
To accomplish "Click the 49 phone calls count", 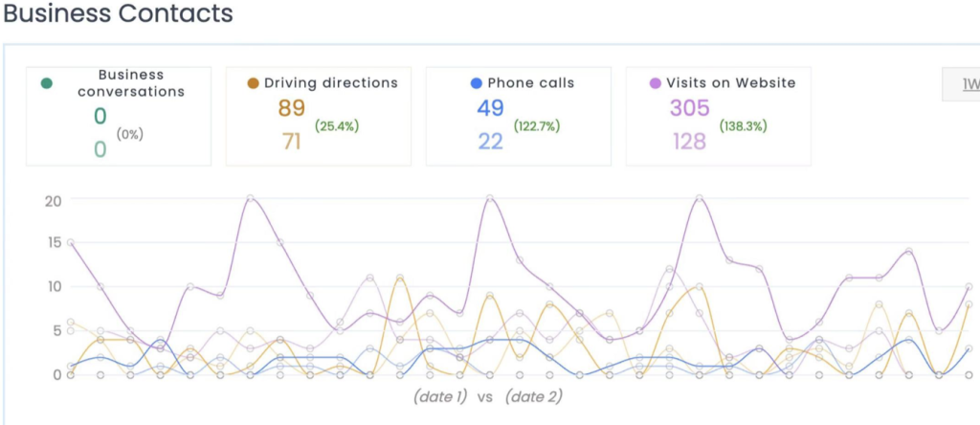I will click(490, 108).
